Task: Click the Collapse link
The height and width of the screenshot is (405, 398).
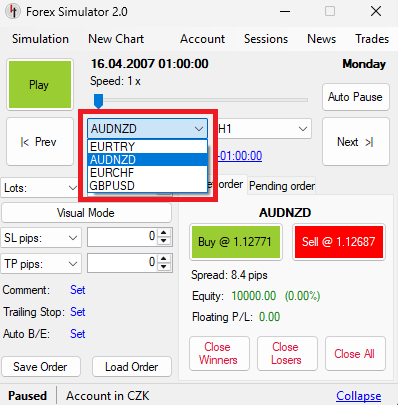Action: [x=358, y=396]
